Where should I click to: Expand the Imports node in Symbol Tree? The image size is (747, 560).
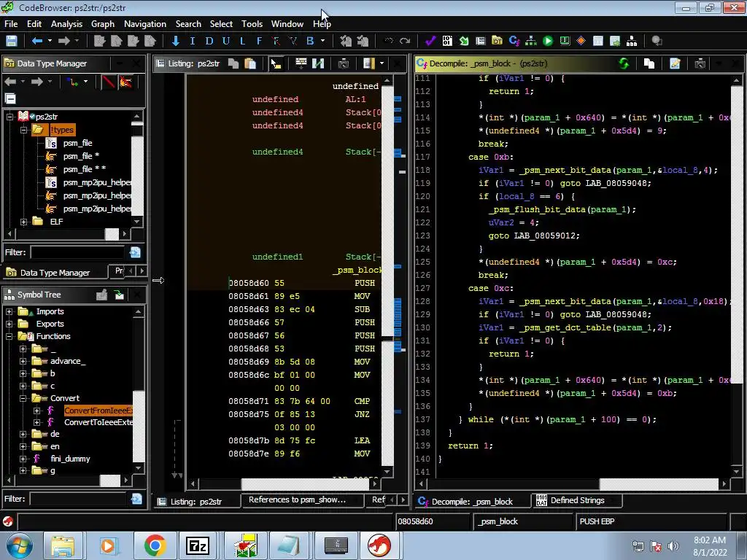[x=9, y=311]
